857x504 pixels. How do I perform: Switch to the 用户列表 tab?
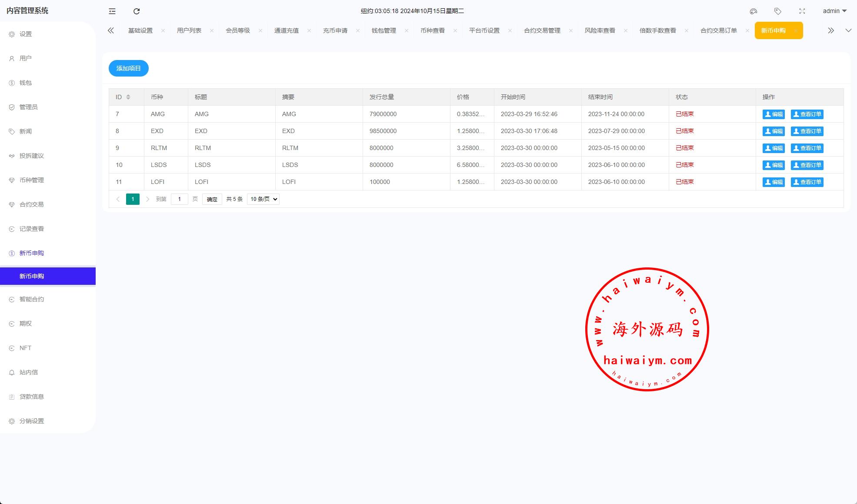[189, 30]
